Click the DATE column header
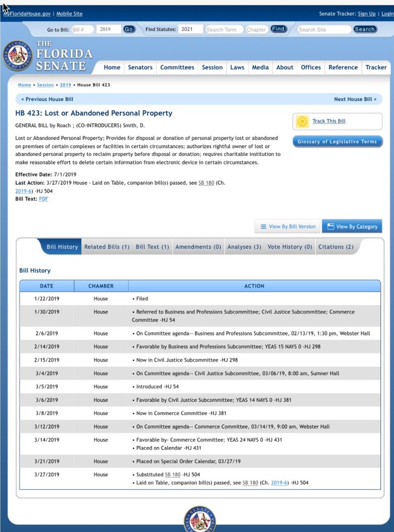394x532 pixels. coord(47,286)
